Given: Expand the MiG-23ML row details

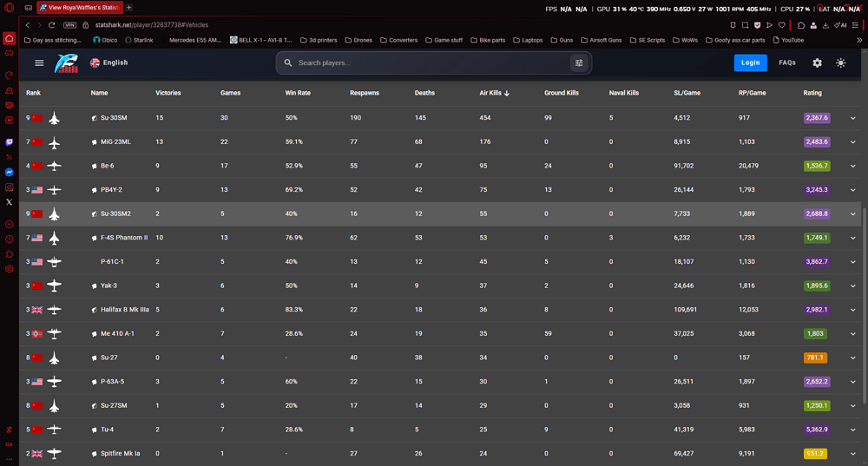Looking at the screenshot, I should [853, 141].
